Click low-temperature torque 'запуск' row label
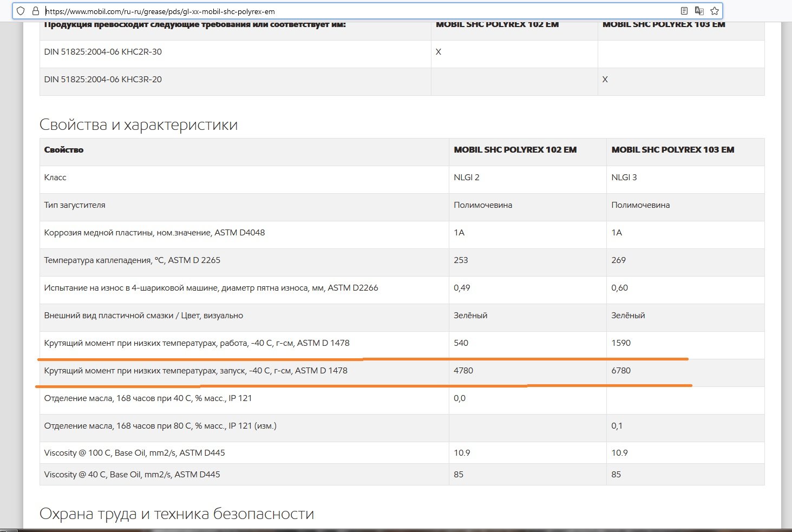 pyautogui.click(x=196, y=371)
